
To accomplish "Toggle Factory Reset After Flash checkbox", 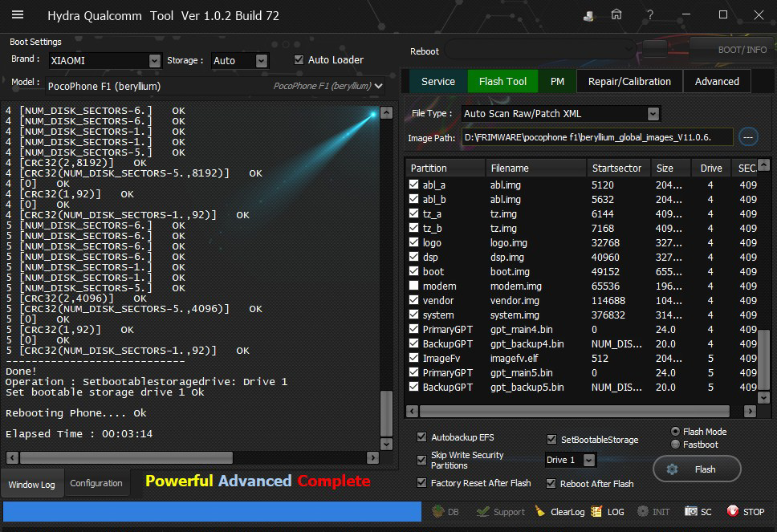I will [421, 482].
